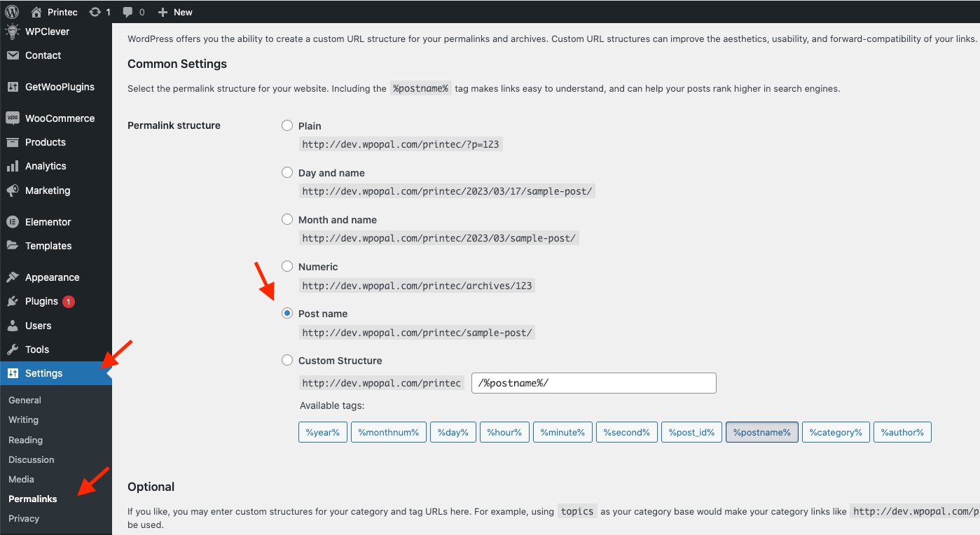Click the custom structure text field
Image resolution: width=980 pixels, height=535 pixels.
[593, 383]
